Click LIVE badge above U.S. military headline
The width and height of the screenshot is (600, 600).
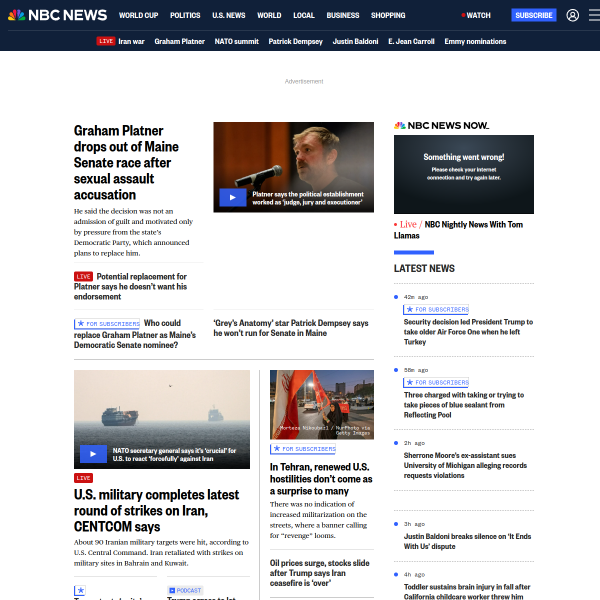coord(83,478)
